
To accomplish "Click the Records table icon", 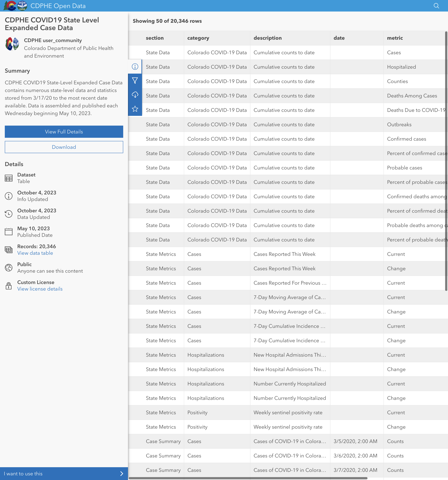I will (x=9, y=250).
